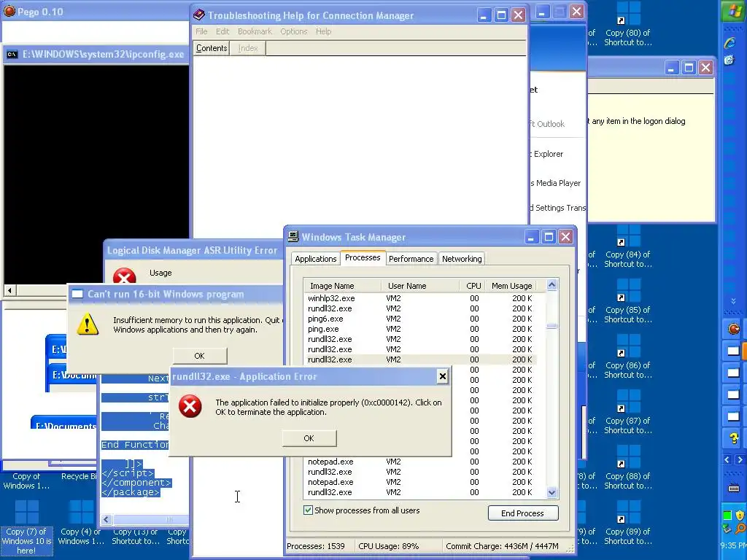747x560 pixels.
Task: Click the Troubleshooting Help book title icon
Action: (198, 15)
